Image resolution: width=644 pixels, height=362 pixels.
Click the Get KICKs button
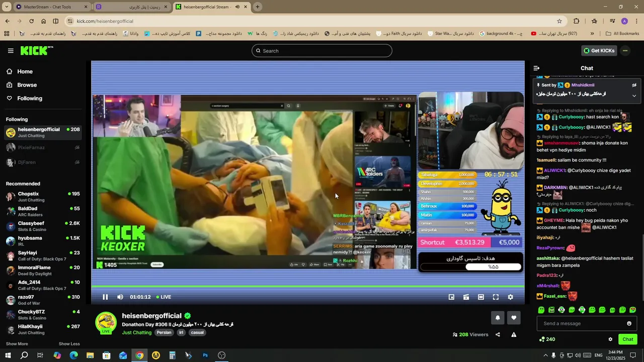[x=599, y=51]
